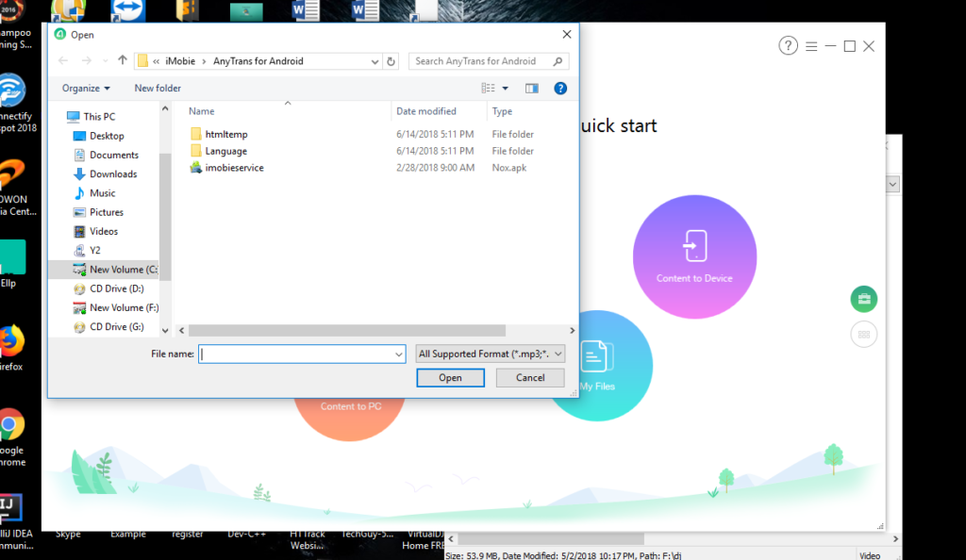This screenshot has height=560, width=966.
Task: Open the circular apps grid icon
Action: pyautogui.click(x=863, y=334)
